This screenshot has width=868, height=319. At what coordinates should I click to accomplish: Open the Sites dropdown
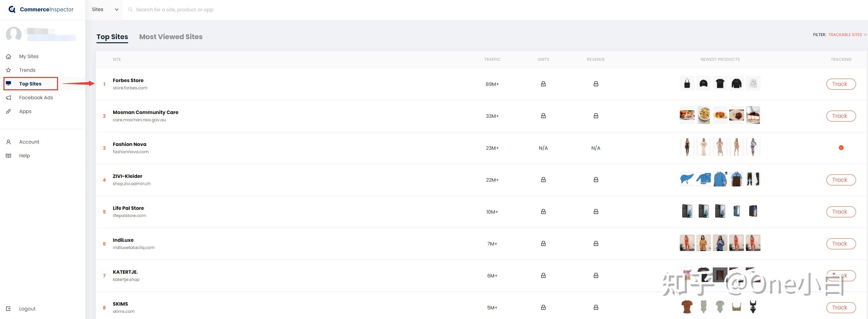coord(105,10)
